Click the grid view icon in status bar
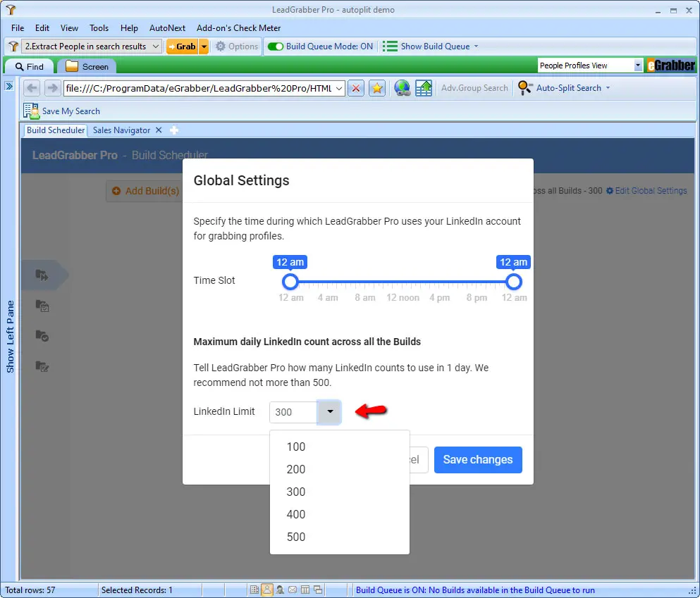700x598 pixels. pos(254,590)
